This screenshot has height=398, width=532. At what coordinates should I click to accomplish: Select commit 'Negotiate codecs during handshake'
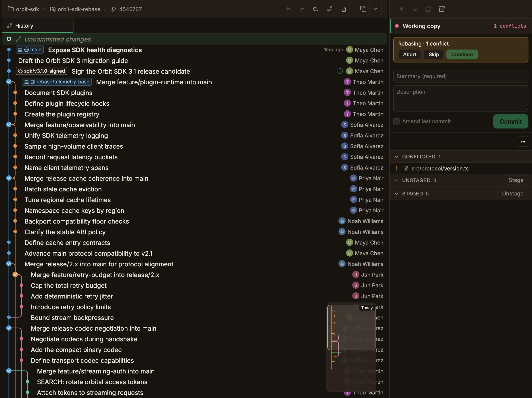84,339
